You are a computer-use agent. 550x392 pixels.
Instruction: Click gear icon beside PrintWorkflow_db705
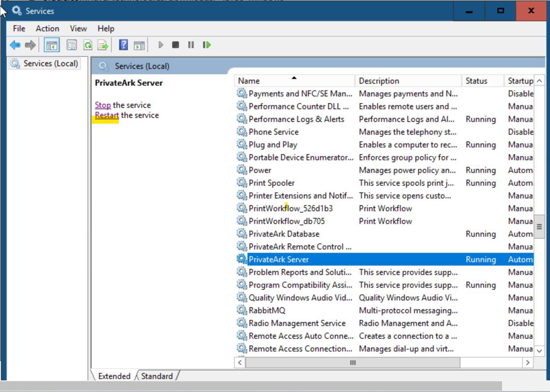coord(242,221)
